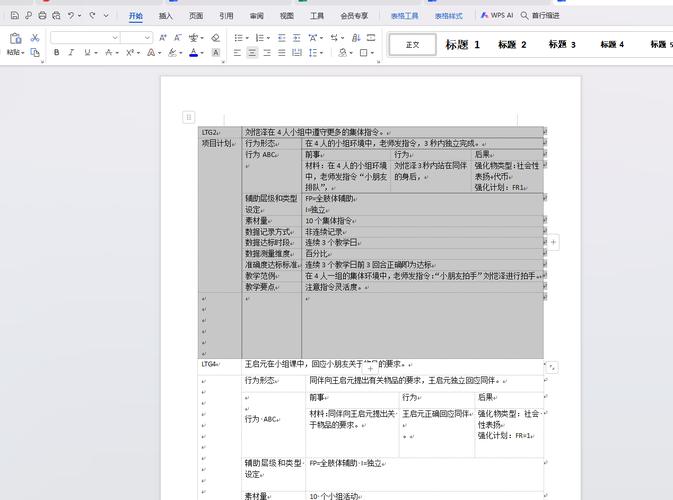
Task: Apply the 正文 style
Action: (x=412, y=45)
